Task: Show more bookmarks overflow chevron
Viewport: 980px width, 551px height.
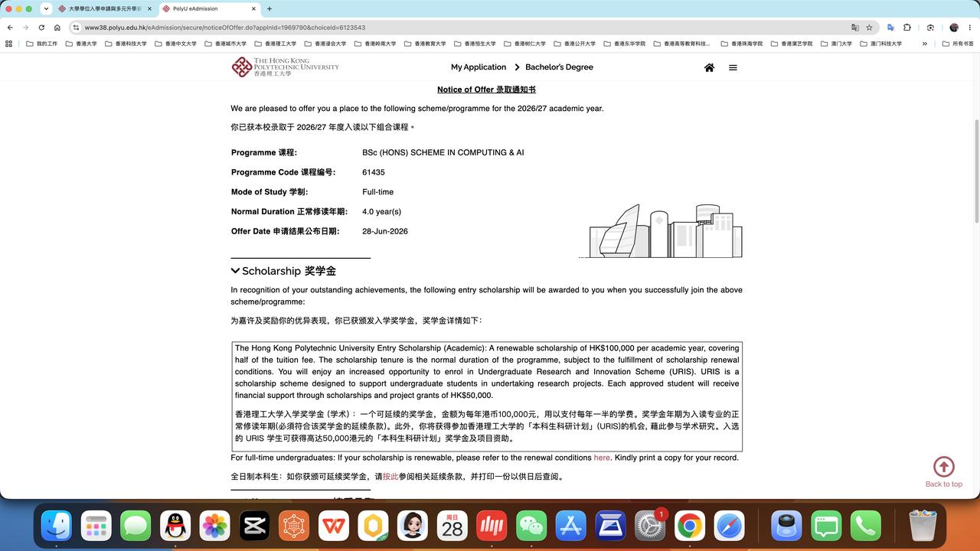Action: (x=924, y=44)
